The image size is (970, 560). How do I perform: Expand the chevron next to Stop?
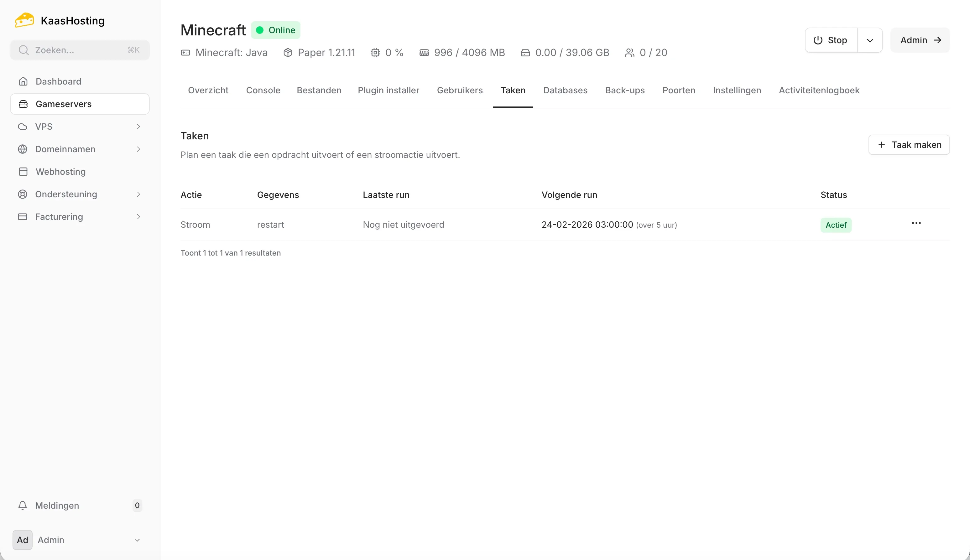[x=870, y=40]
